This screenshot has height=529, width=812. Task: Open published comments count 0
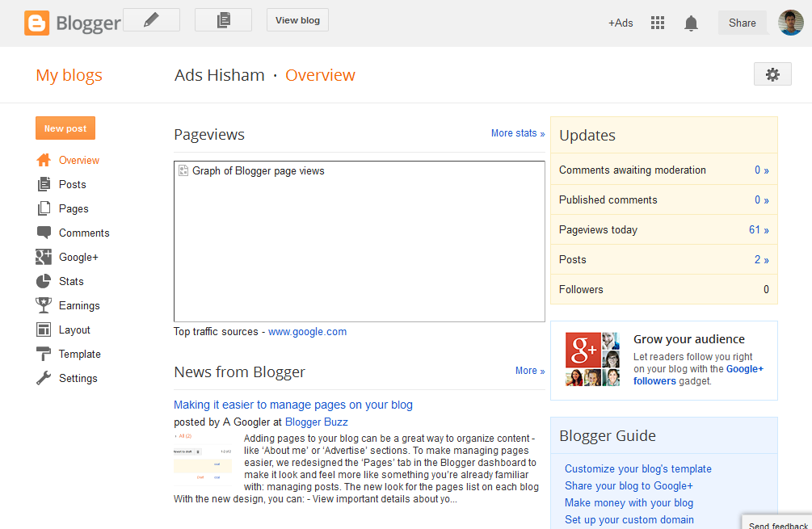click(x=761, y=199)
